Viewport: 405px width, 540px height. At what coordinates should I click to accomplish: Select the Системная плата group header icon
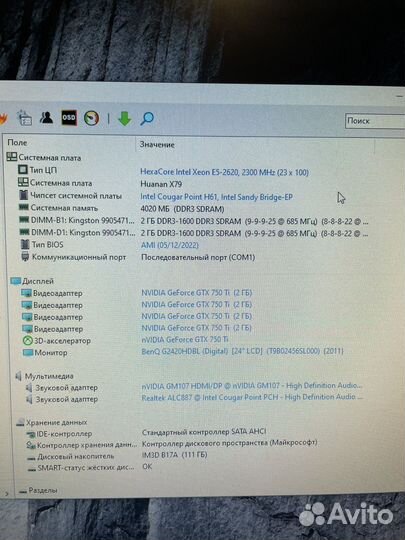click(12, 157)
